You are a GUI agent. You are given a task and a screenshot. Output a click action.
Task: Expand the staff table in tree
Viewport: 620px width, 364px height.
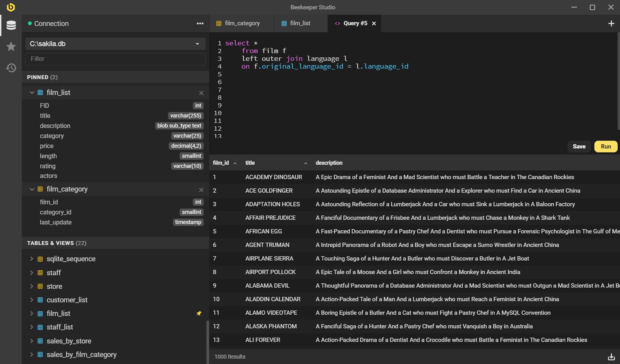click(x=32, y=273)
